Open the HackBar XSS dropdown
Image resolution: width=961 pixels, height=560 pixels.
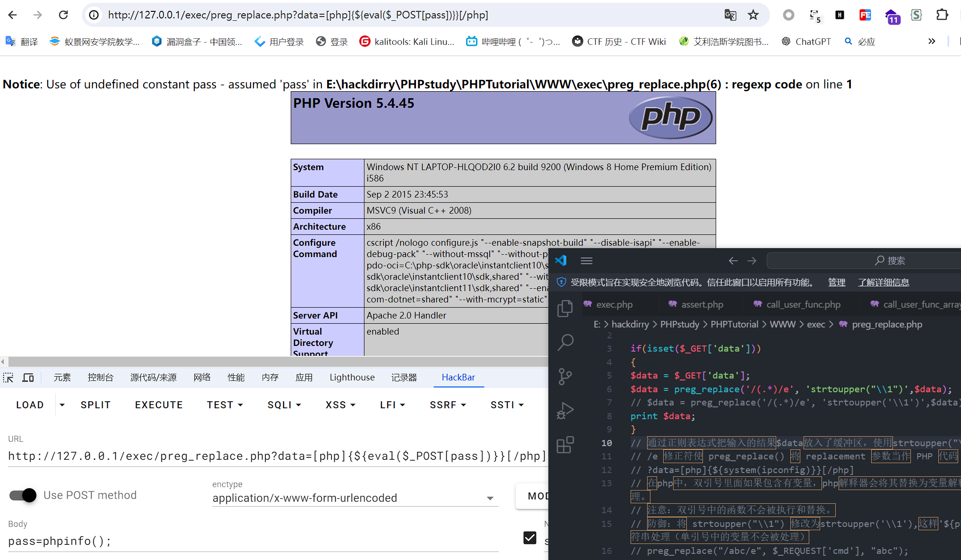point(340,405)
